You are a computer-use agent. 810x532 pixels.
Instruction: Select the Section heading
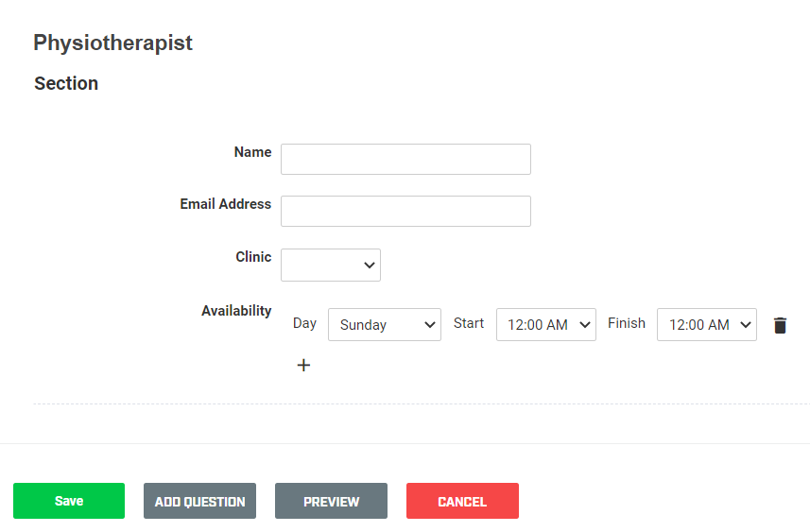[x=66, y=83]
